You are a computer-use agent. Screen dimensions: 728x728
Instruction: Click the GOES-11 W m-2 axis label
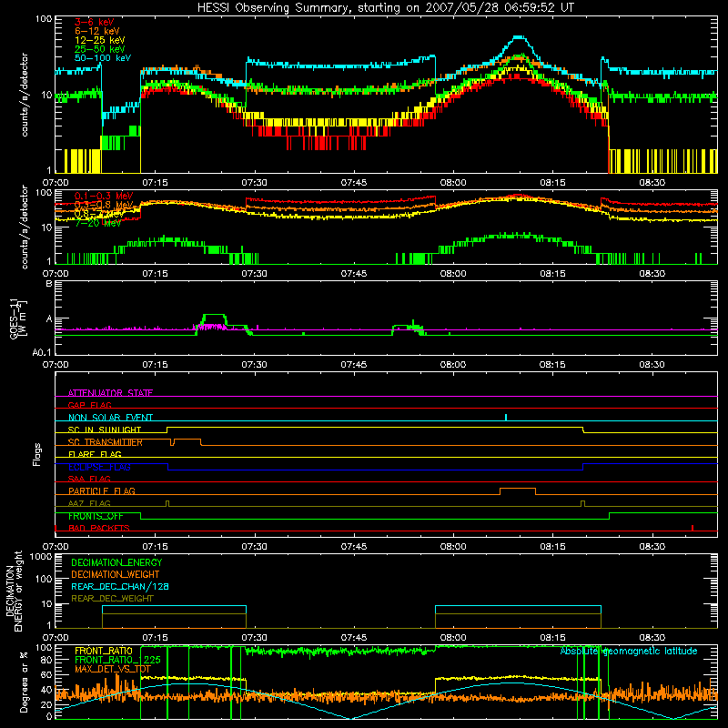coord(17,318)
